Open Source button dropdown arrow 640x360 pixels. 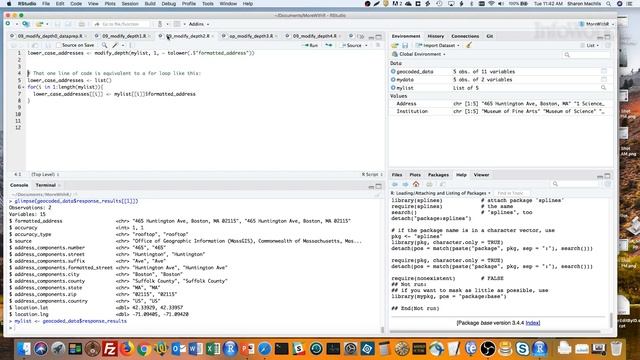pos(366,45)
